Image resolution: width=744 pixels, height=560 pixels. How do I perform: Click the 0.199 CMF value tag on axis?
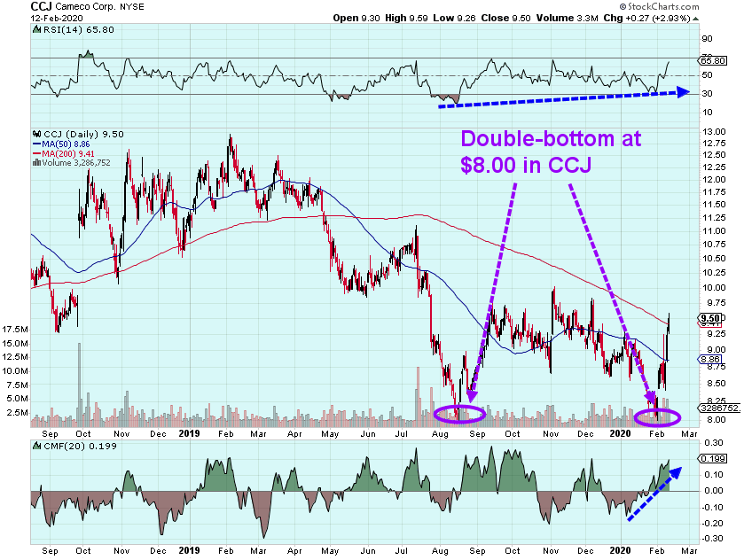coord(713,458)
